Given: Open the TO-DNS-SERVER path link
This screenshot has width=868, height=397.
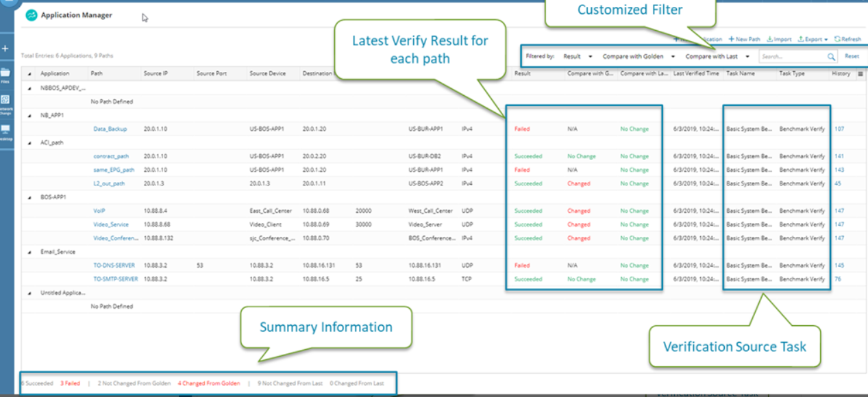Looking at the screenshot, I should (x=114, y=266).
